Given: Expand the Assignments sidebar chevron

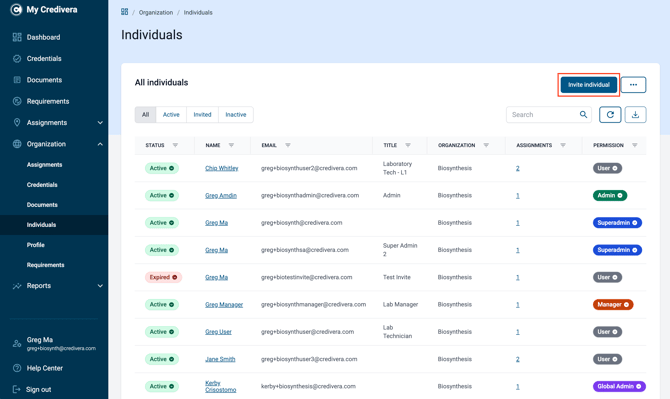Looking at the screenshot, I should [x=100, y=123].
